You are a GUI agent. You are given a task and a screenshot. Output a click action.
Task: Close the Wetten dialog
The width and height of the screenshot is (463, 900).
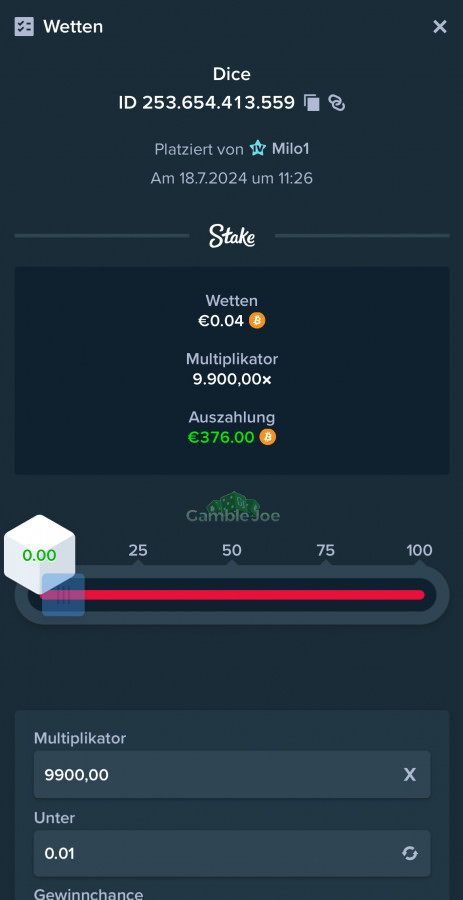(x=439, y=26)
